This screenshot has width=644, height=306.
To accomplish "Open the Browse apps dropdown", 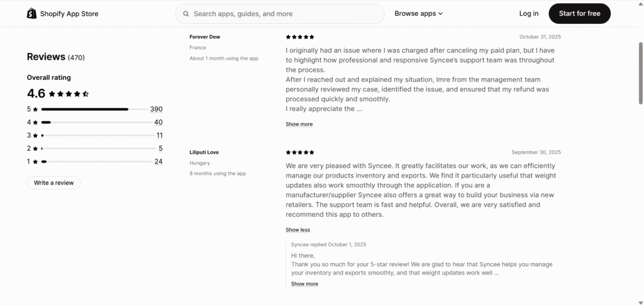I will 418,13.
